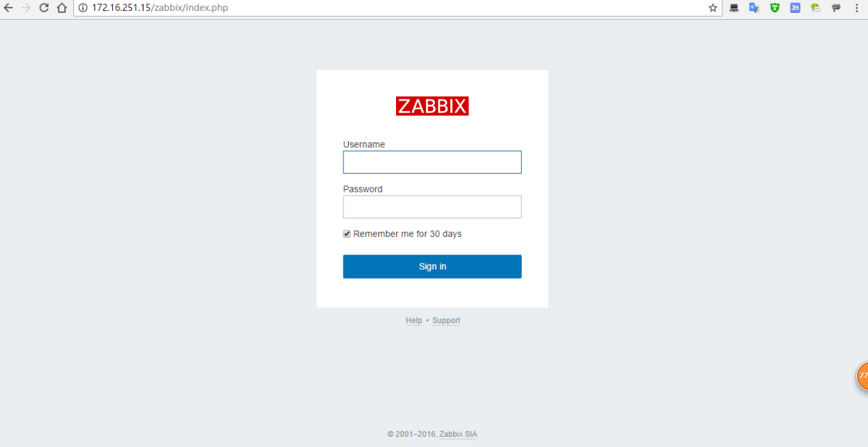Bookmark this page with the star
Image resolution: width=868 pixels, height=447 pixels.
pyautogui.click(x=713, y=8)
